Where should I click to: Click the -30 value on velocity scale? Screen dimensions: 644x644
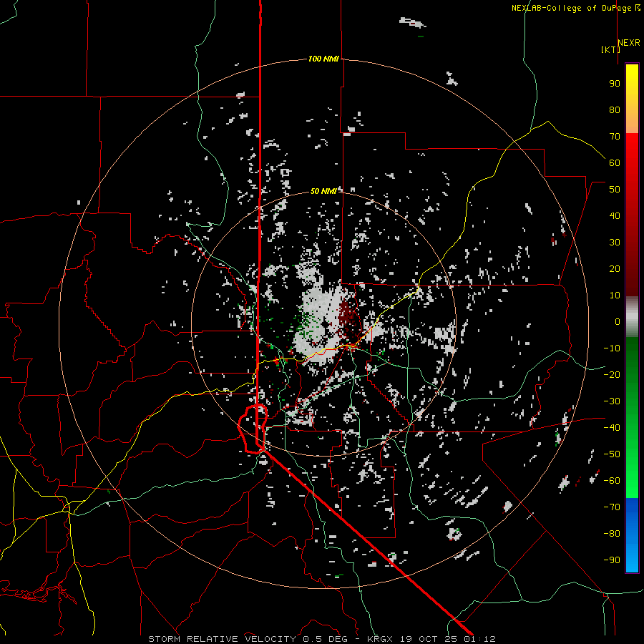pyautogui.click(x=612, y=401)
